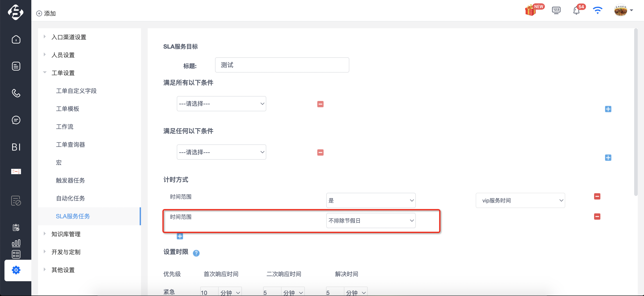Viewport: 644px width, 296px height.
Task: Click the blue help icon beside 设置时限
Action: [x=196, y=253]
